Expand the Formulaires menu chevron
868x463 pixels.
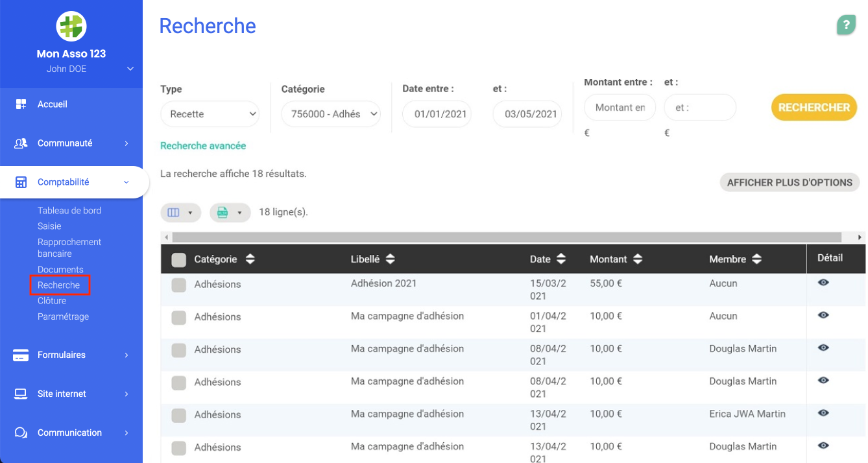tap(127, 355)
